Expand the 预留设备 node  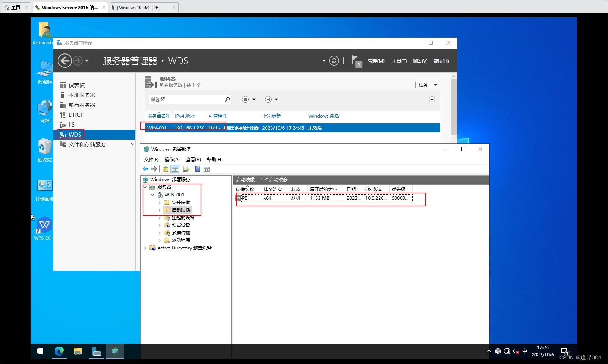click(160, 225)
